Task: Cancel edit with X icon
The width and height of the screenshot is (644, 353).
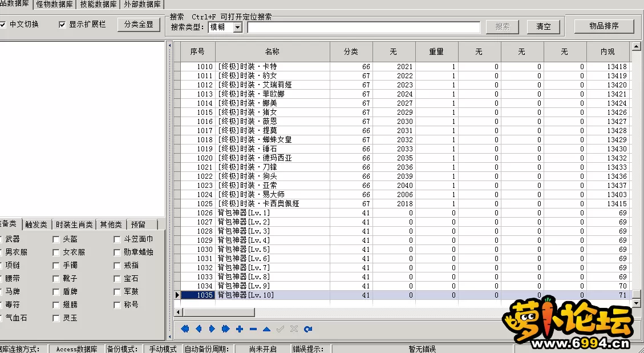Action: (294, 329)
